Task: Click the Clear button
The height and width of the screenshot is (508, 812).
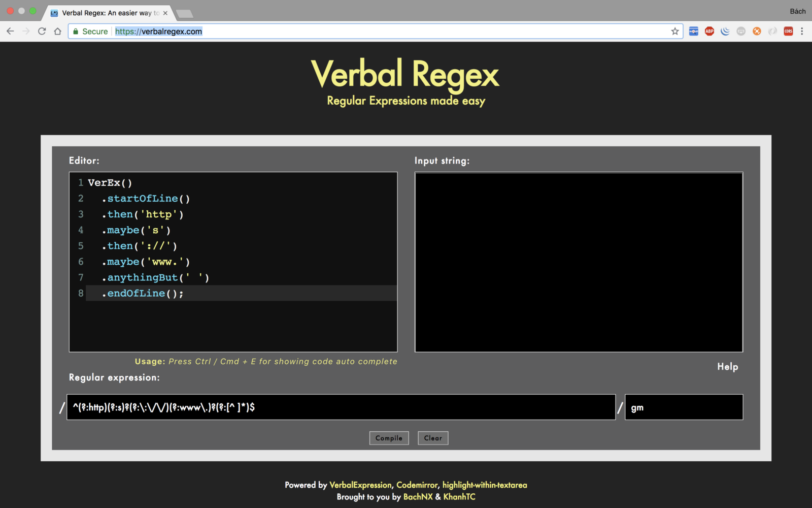Action: [x=433, y=438]
